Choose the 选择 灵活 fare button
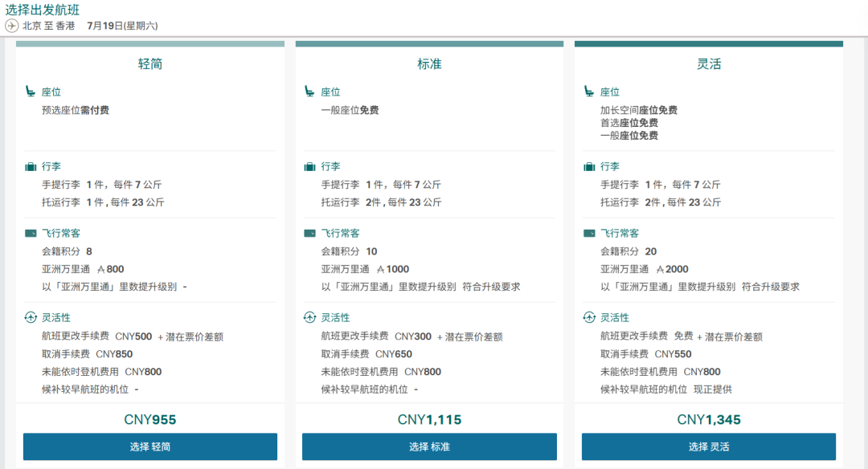Viewport: 868px width, 469px height. click(x=707, y=447)
